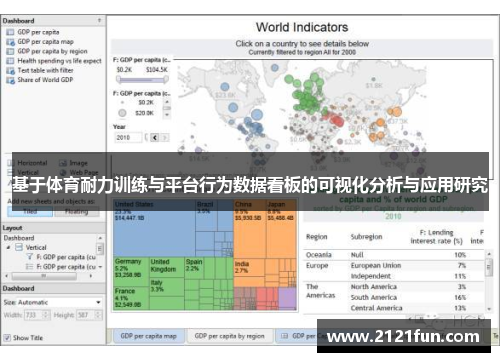Click the Dashboard pane pin icon

click(99, 21)
